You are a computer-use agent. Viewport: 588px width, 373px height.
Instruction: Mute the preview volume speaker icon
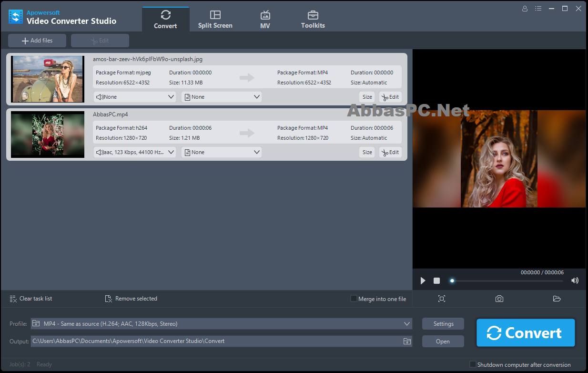click(575, 280)
